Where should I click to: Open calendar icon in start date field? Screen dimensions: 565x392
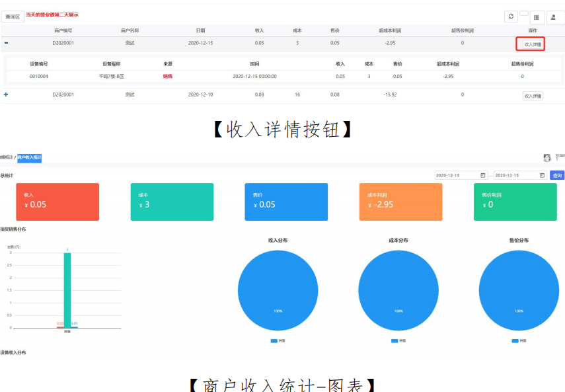click(482, 175)
